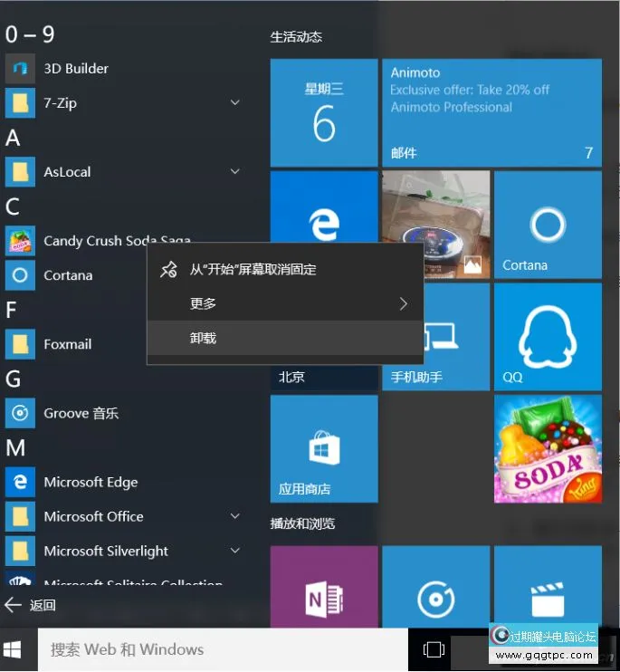Click the 7-Zip folder icon
The image size is (620, 672).
click(x=20, y=103)
